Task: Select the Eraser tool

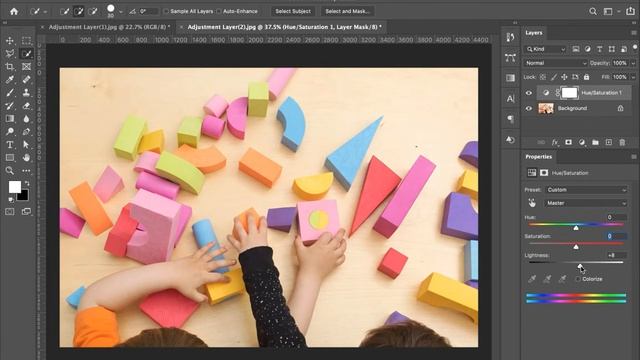Action: [x=27, y=106]
